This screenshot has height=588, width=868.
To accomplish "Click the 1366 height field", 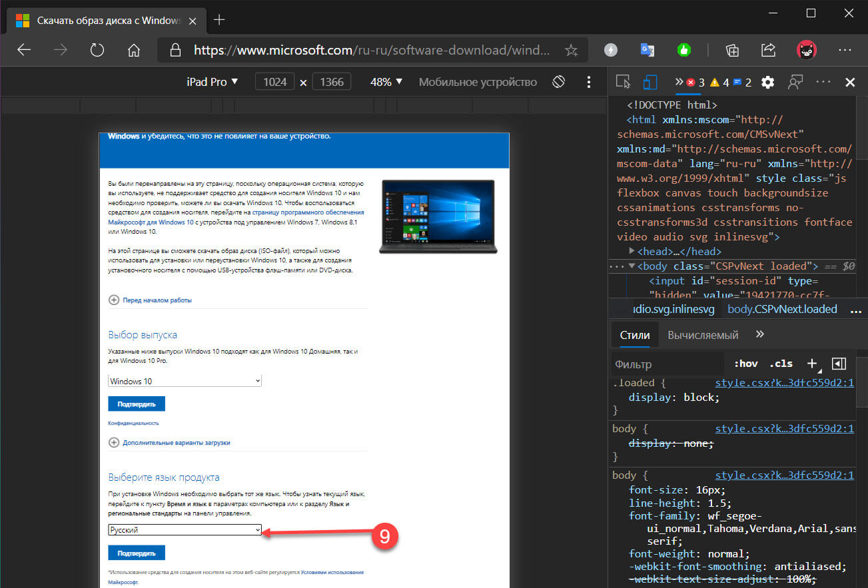I will (332, 82).
